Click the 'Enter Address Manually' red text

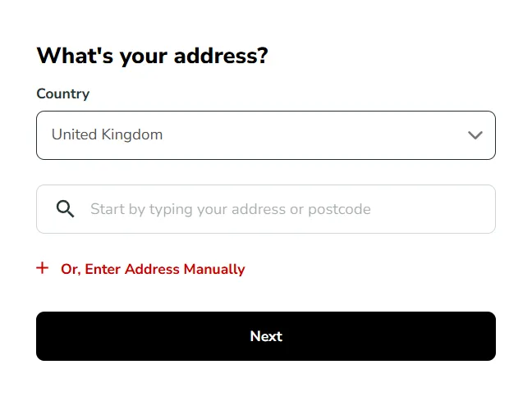pos(164,269)
